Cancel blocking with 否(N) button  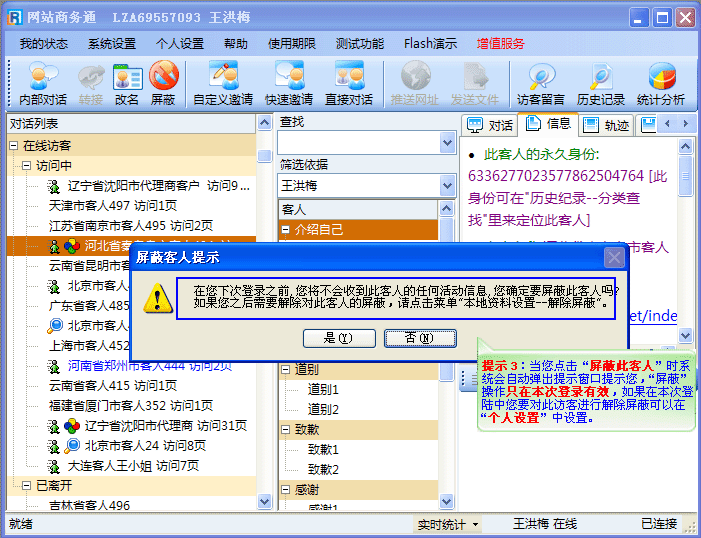[x=419, y=338]
